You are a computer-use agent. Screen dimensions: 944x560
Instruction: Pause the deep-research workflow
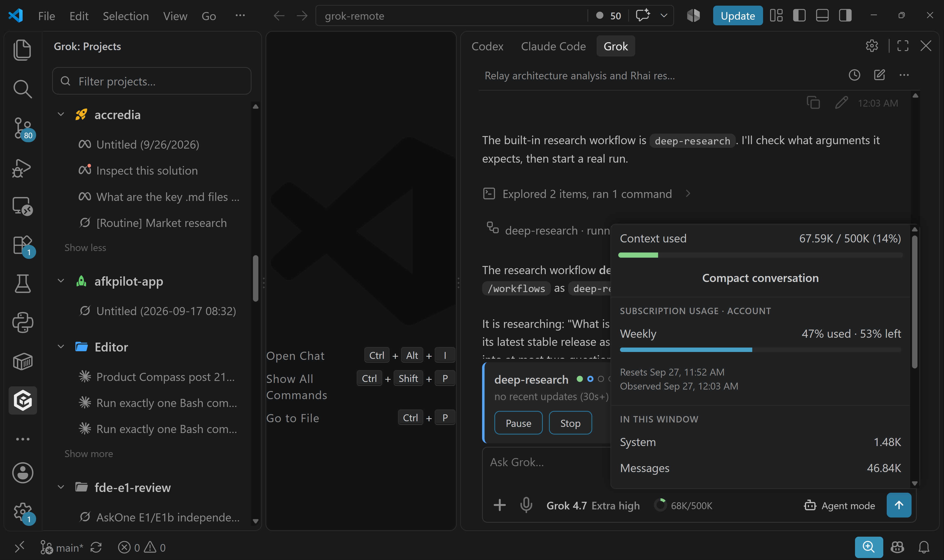518,423
